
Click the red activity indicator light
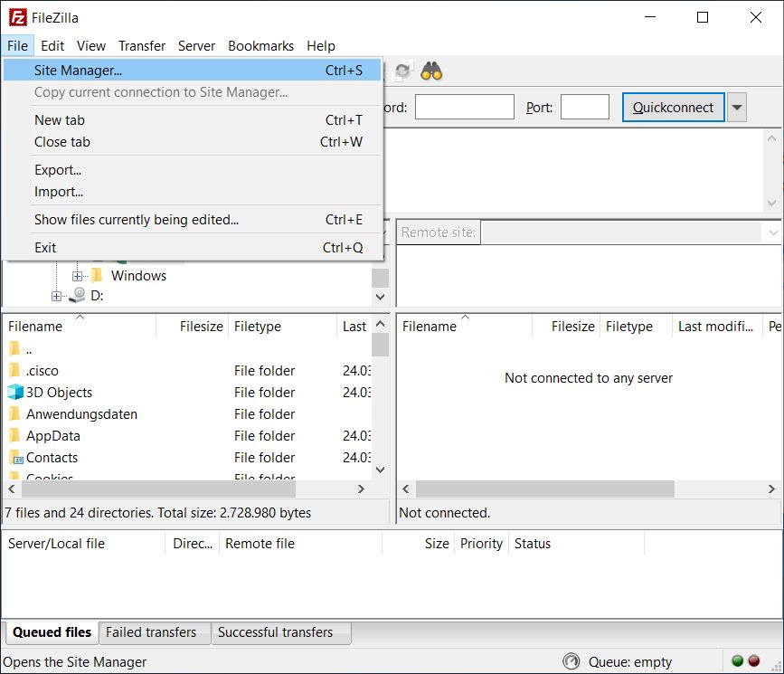click(753, 661)
